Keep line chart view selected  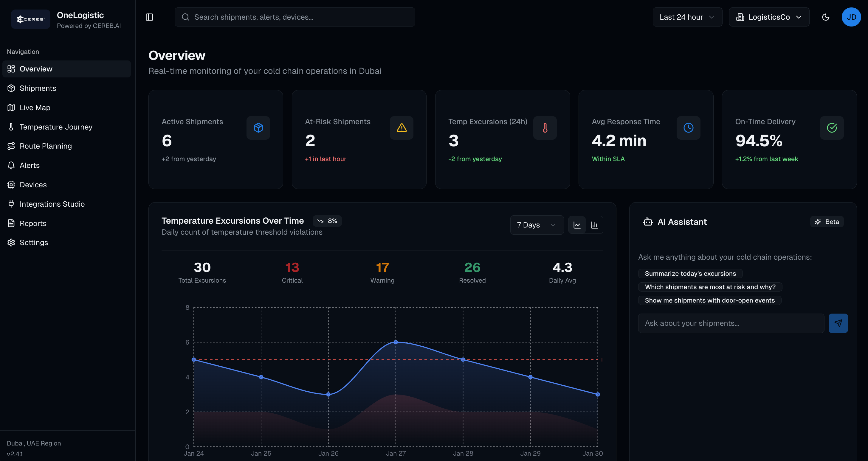click(578, 225)
